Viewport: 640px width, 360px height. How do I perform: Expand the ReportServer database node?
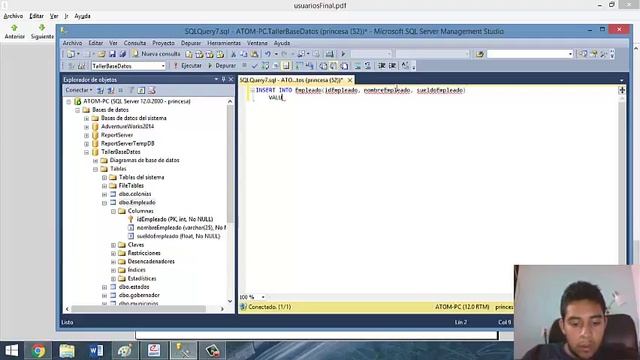87,135
